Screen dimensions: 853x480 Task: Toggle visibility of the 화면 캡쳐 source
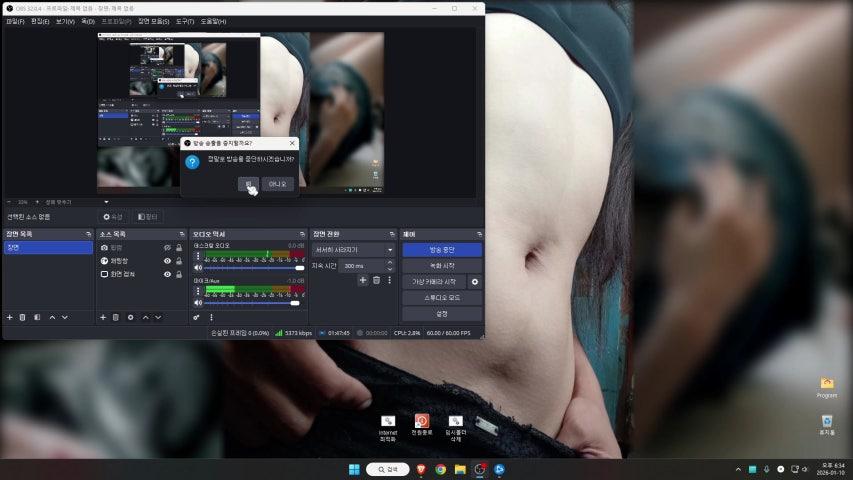pyautogui.click(x=167, y=273)
